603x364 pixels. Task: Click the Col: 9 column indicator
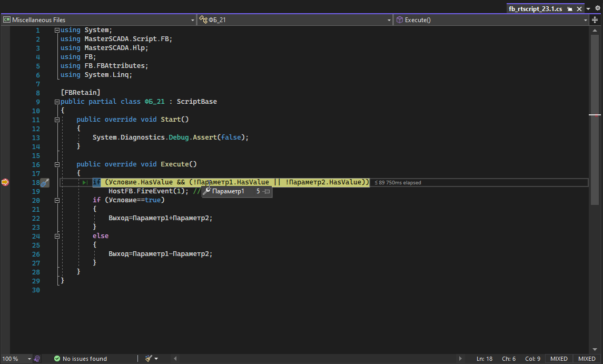coord(532,359)
